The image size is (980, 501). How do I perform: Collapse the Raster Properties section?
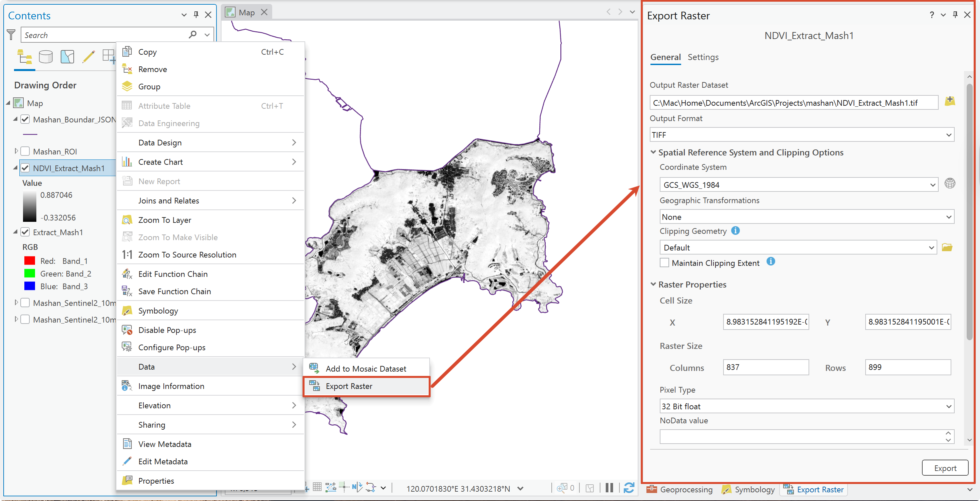(653, 284)
